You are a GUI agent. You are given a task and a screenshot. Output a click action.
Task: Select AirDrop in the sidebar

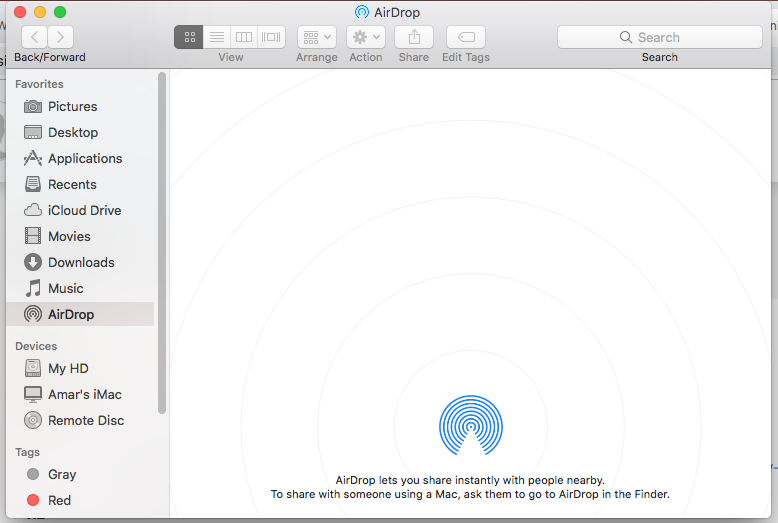pyautogui.click(x=80, y=314)
